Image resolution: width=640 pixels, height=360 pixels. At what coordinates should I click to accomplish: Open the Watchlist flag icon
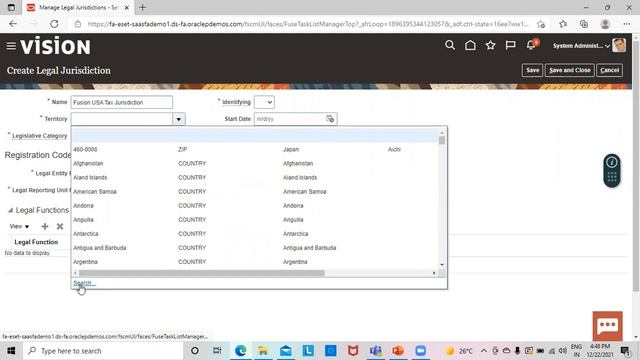[510, 45]
